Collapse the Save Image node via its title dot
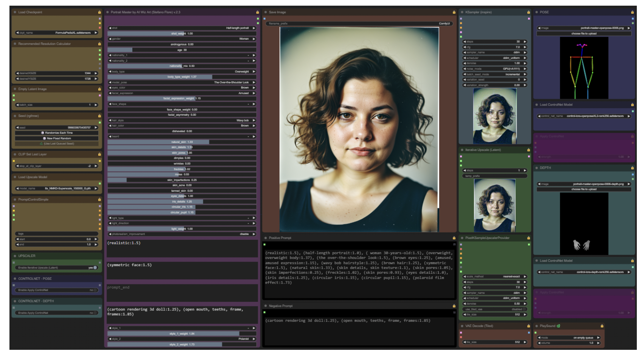644x357 pixels. pos(266,12)
